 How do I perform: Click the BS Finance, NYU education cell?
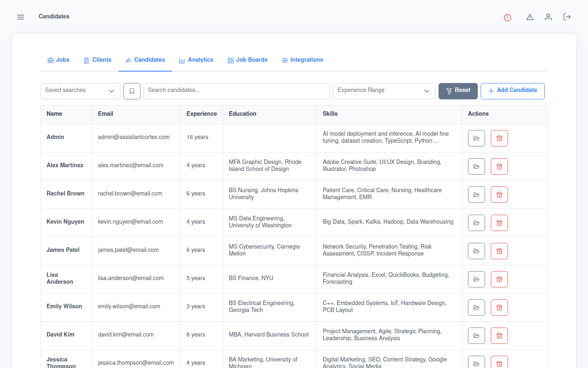270,279
